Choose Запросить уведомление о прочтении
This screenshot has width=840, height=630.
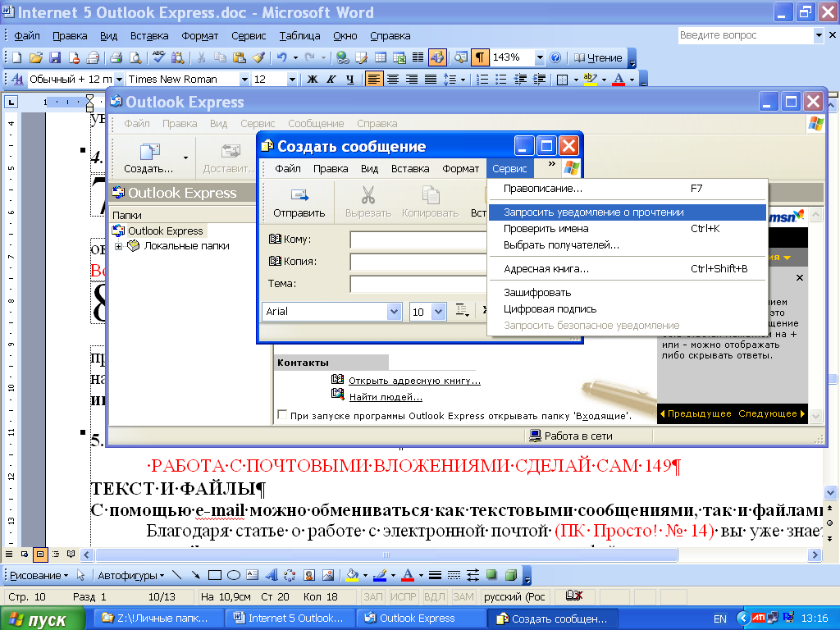[x=628, y=212]
